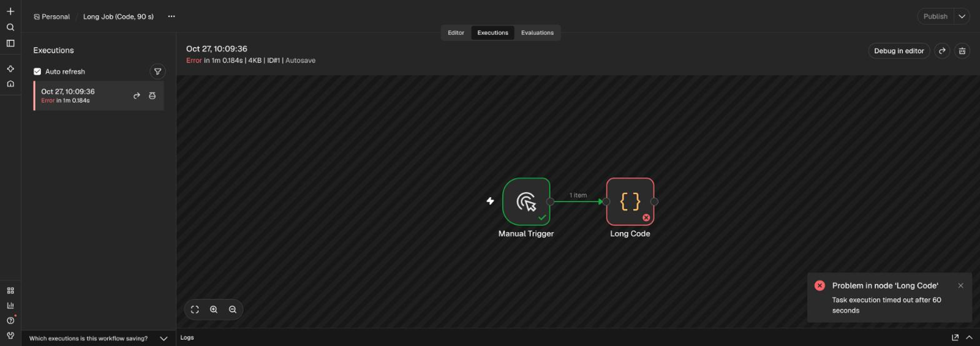The height and width of the screenshot is (346, 980).
Task: Click the Long Code output connector
Action: point(654,201)
